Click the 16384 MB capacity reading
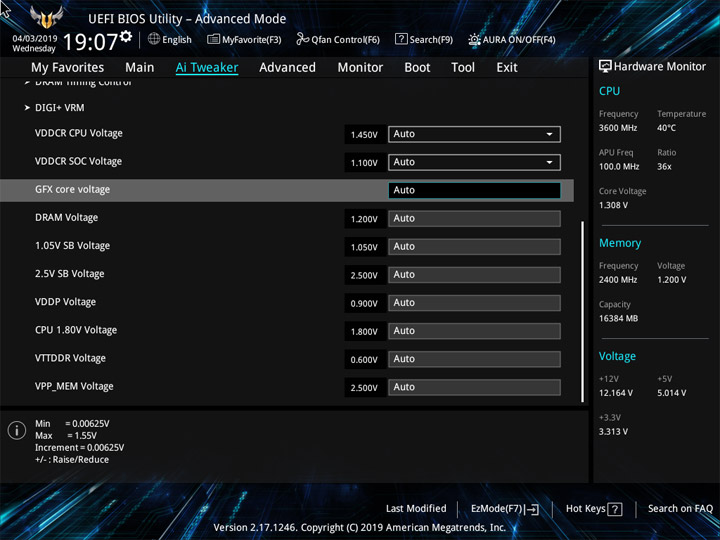Image resolution: width=720 pixels, height=540 pixels. (x=618, y=318)
